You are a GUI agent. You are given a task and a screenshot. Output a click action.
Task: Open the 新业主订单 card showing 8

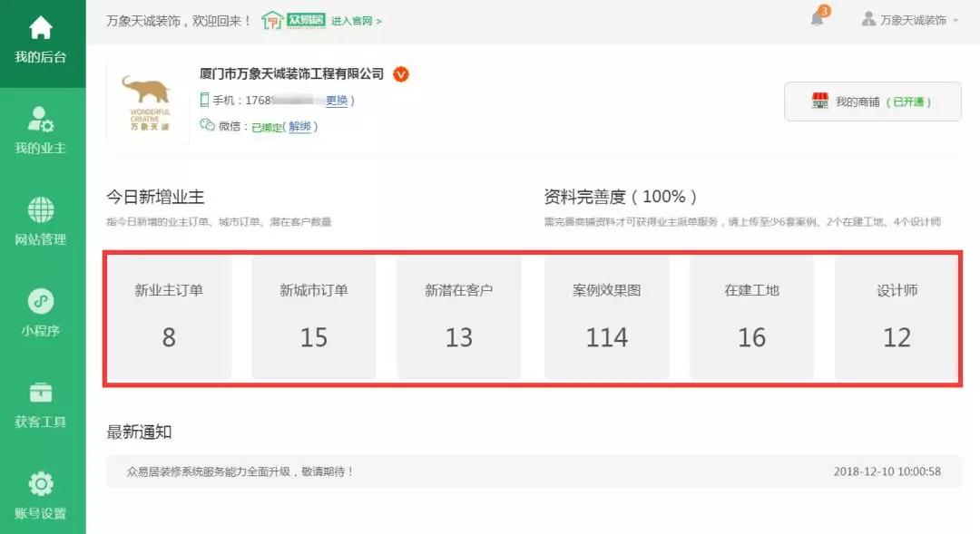pos(169,317)
